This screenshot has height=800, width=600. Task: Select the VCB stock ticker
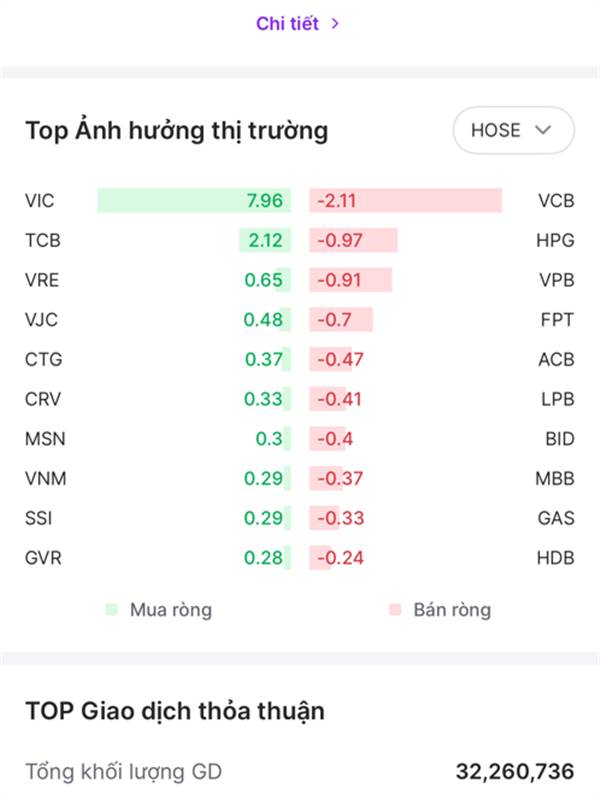pyautogui.click(x=556, y=201)
